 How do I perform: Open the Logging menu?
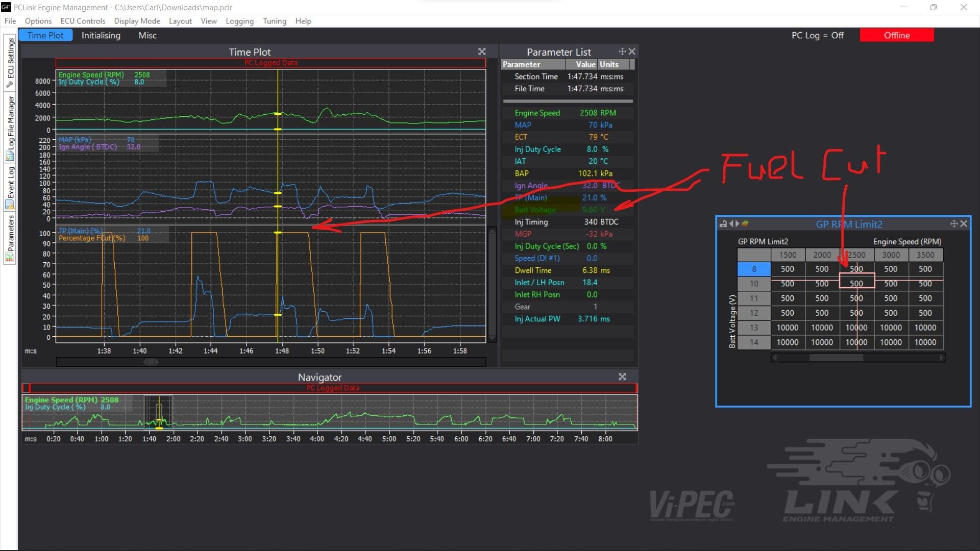[239, 21]
